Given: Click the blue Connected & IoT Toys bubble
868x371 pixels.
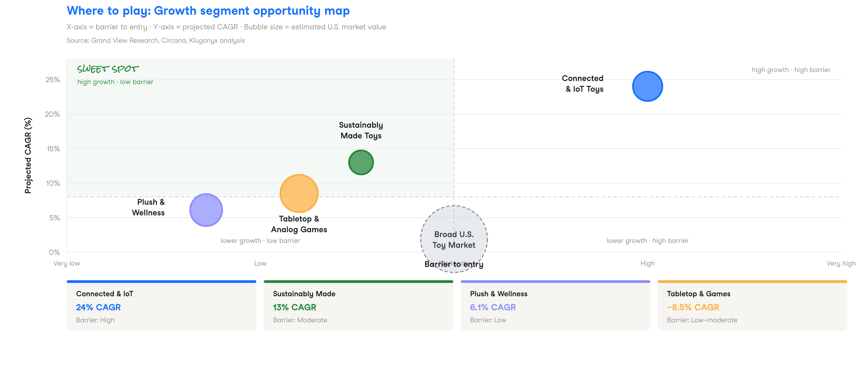Looking at the screenshot, I should click(x=647, y=86).
